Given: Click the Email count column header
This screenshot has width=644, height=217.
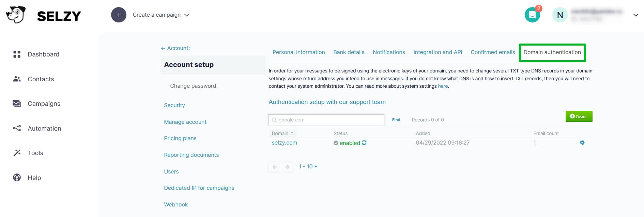Looking at the screenshot, I should coord(546,134).
